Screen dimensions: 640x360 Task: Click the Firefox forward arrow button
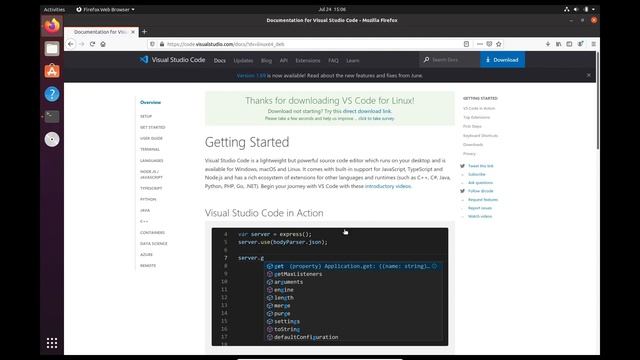82,44
